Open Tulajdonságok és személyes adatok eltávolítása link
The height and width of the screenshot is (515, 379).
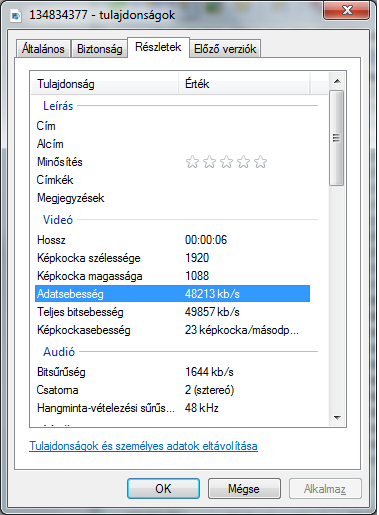143,446
